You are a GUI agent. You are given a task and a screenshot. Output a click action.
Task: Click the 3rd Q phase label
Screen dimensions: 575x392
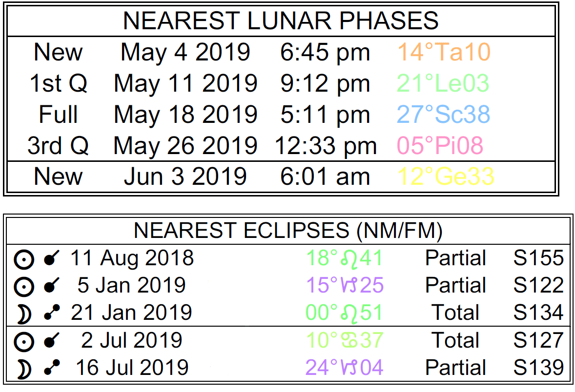[58, 146]
